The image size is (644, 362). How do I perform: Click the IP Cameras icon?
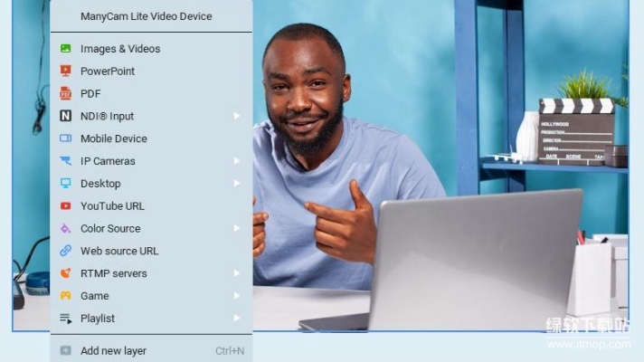click(x=65, y=161)
